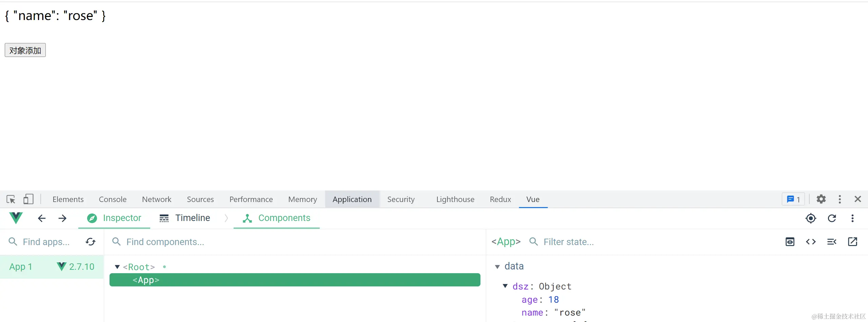Viewport: 868px width, 322px height.
Task: Click the inspect DOM brackets icon
Action: tap(811, 242)
